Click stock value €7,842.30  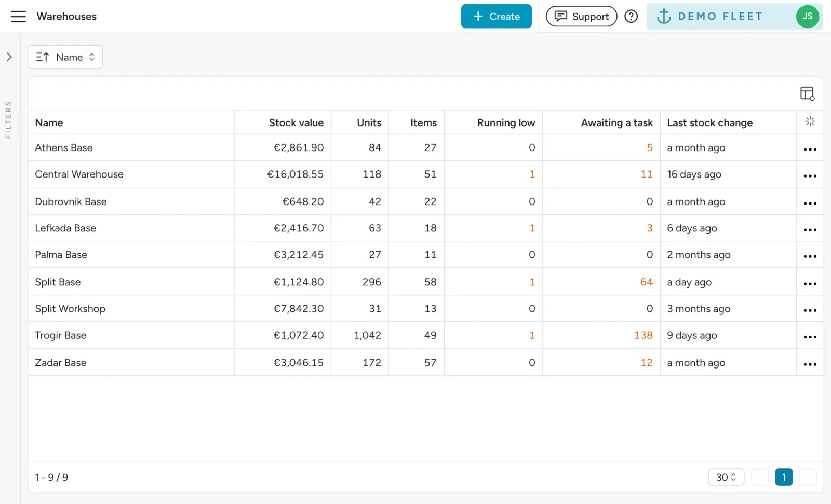(x=298, y=309)
